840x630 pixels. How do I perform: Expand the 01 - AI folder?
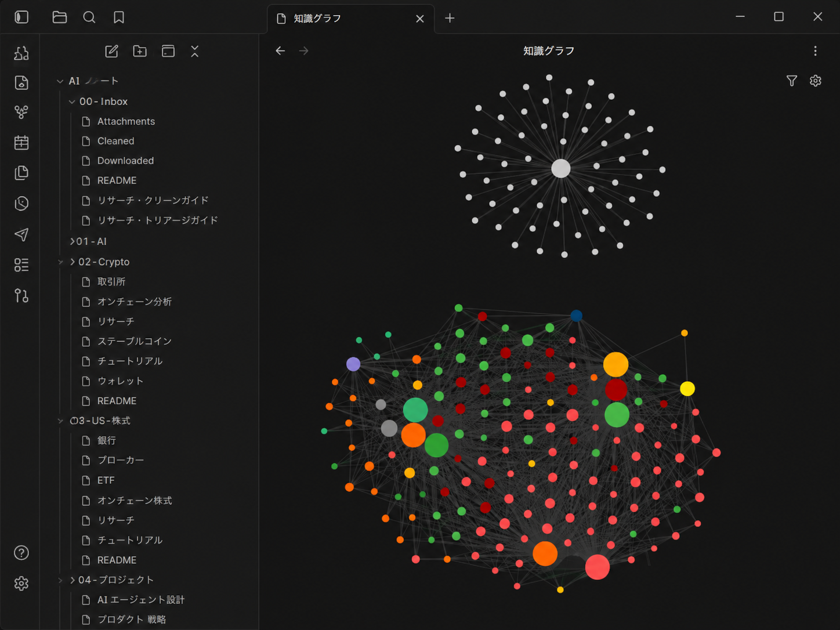pos(88,241)
